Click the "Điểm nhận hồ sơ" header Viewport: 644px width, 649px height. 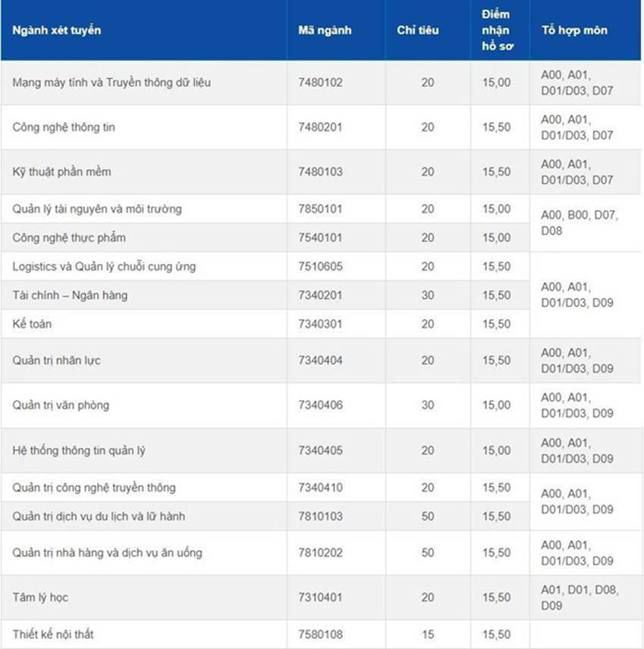pyautogui.click(x=496, y=30)
